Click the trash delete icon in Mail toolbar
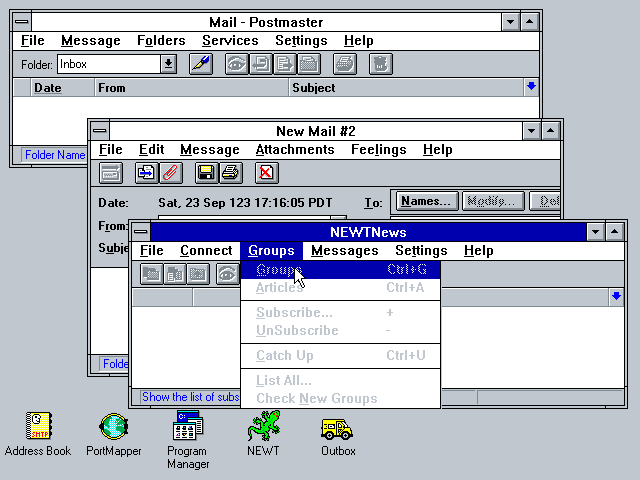This screenshot has width=640, height=480. click(381, 64)
